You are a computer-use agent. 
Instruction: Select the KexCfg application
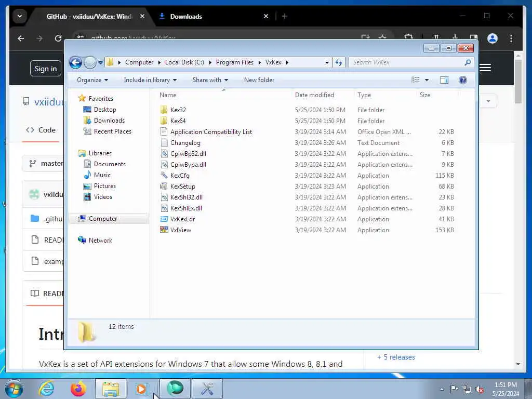180,176
